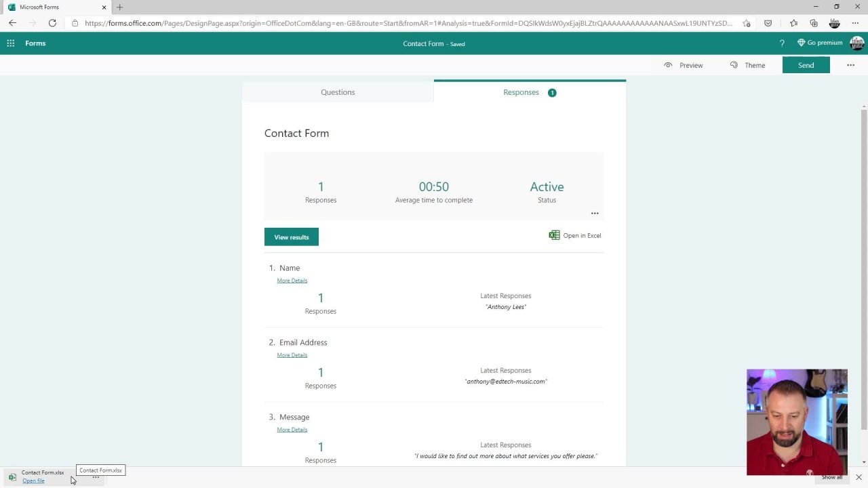This screenshot has width=868, height=488.
Task: Open the Office app launcher grid
Action: [10, 43]
